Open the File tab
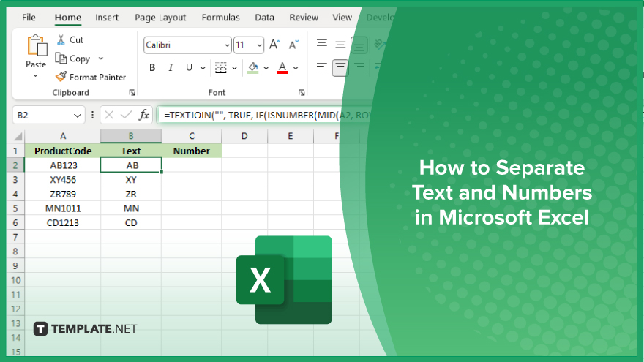 (x=29, y=18)
